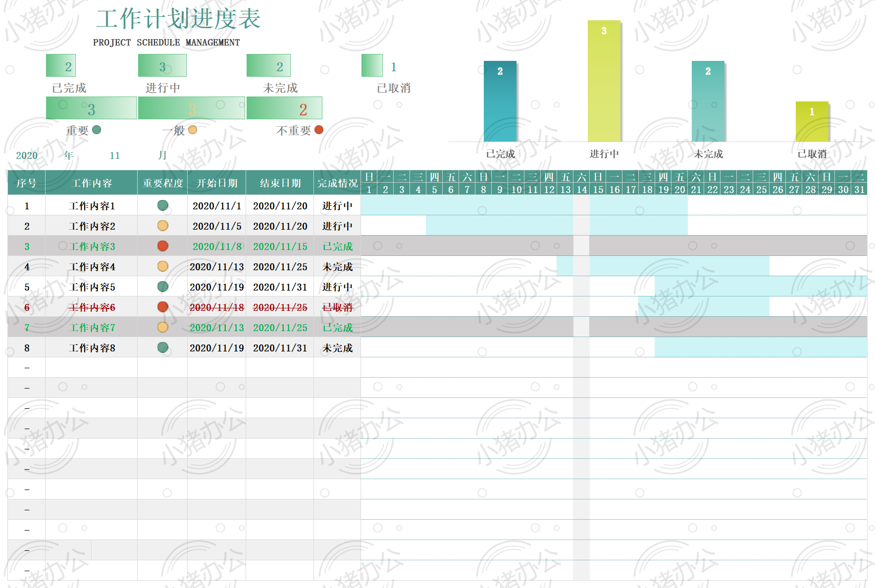Click the red legend dot beside 不重要
The width and height of the screenshot is (875, 588).
pyautogui.click(x=319, y=130)
